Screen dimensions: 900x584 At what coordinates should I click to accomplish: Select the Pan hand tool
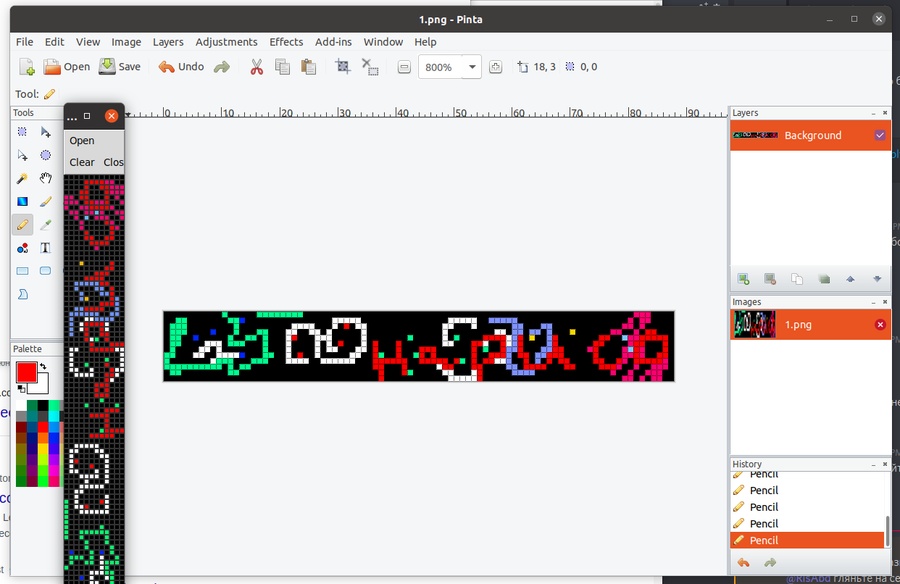[x=46, y=178]
